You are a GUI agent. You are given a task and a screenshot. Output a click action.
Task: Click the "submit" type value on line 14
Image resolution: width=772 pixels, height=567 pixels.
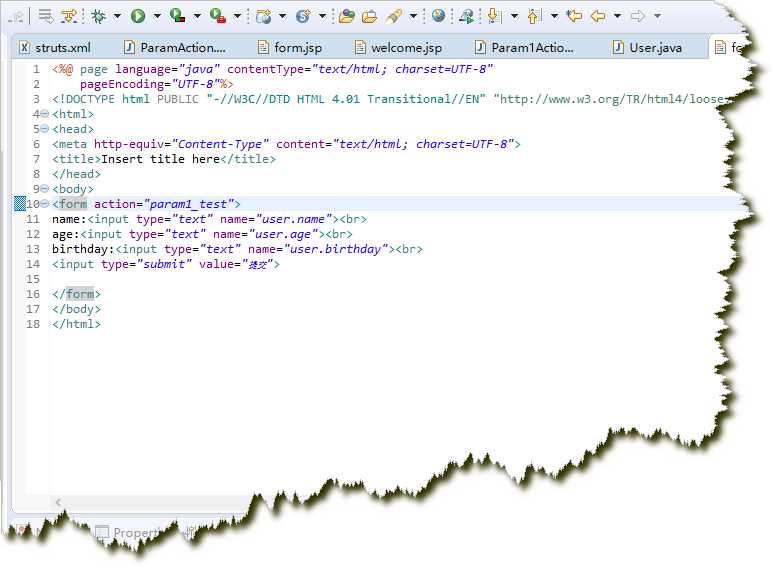coord(164,264)
